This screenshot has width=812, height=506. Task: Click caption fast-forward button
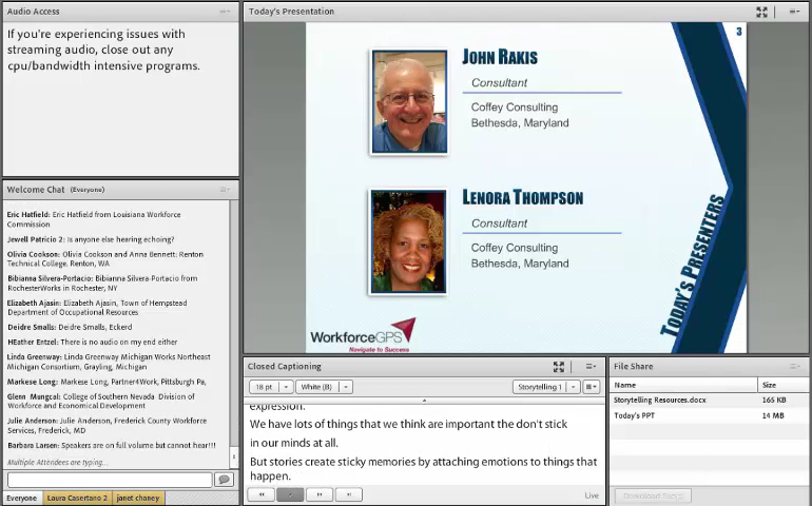pos(319,495)
